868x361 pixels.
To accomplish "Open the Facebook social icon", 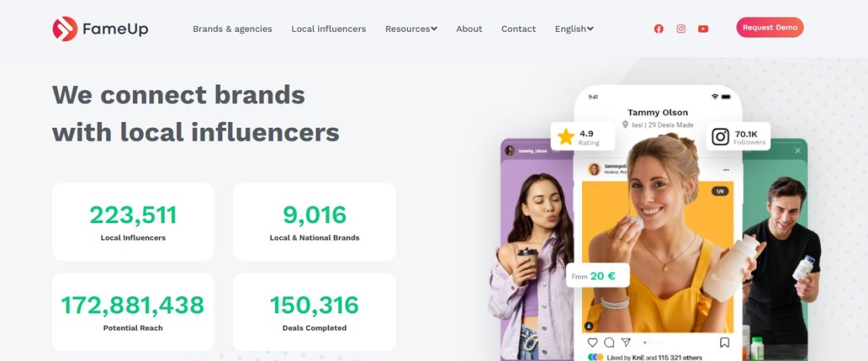I will 659,29.
